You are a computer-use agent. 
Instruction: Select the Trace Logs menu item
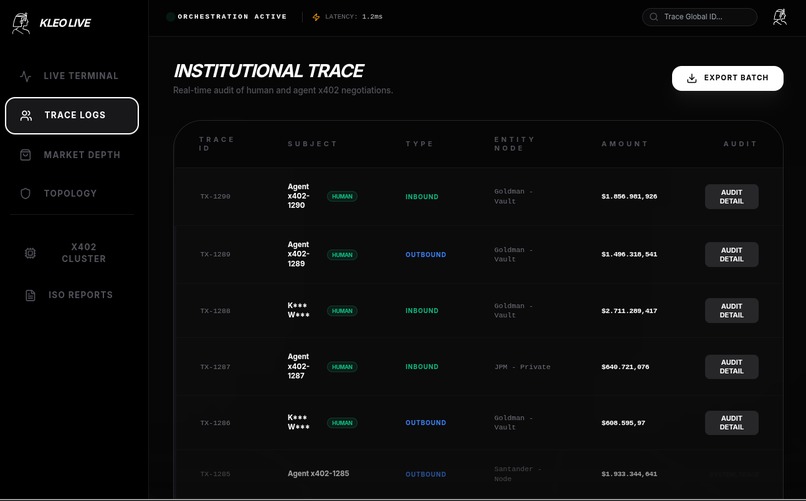(x=72, y=116)
